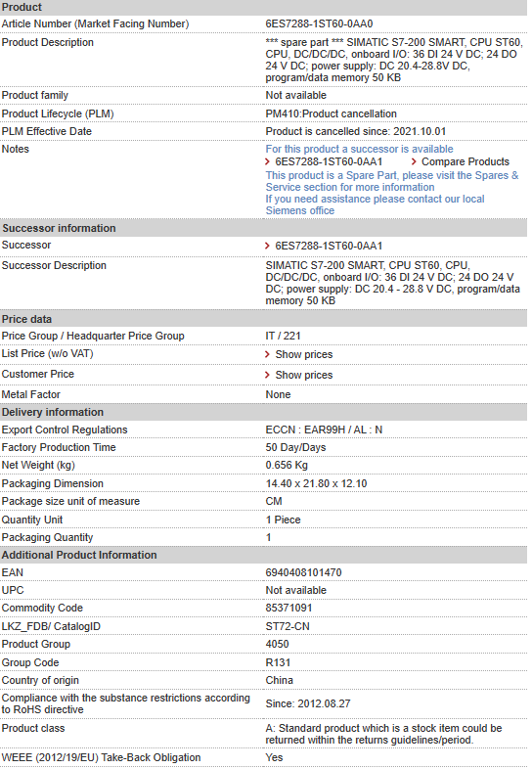Click the red arrow in the Successor row

coord(267,246)
